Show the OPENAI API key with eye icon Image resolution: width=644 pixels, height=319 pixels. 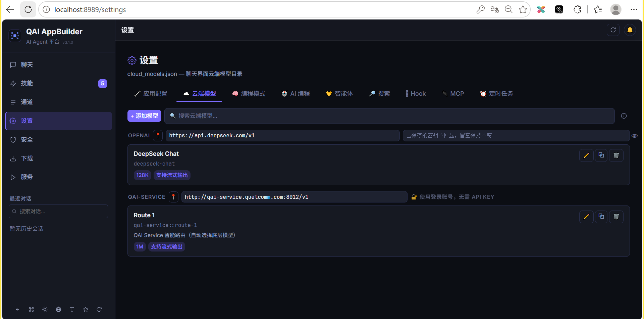tap(635, 136)
